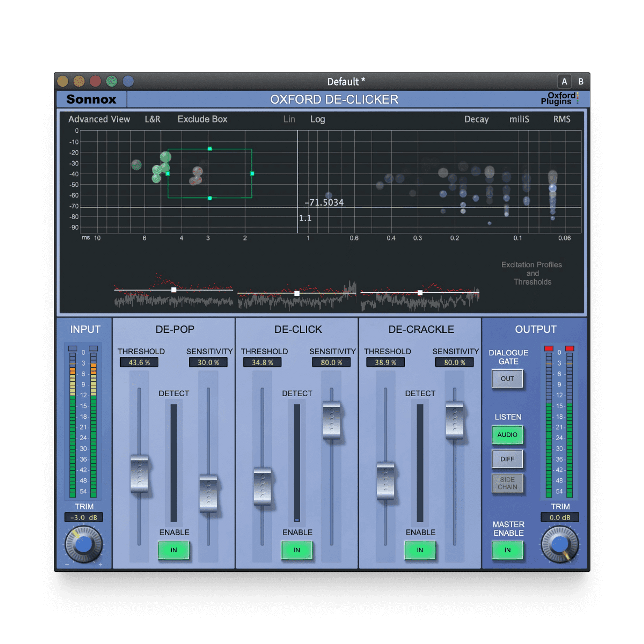Toggle the De-Pop enable IN button

tap(174, 550)
